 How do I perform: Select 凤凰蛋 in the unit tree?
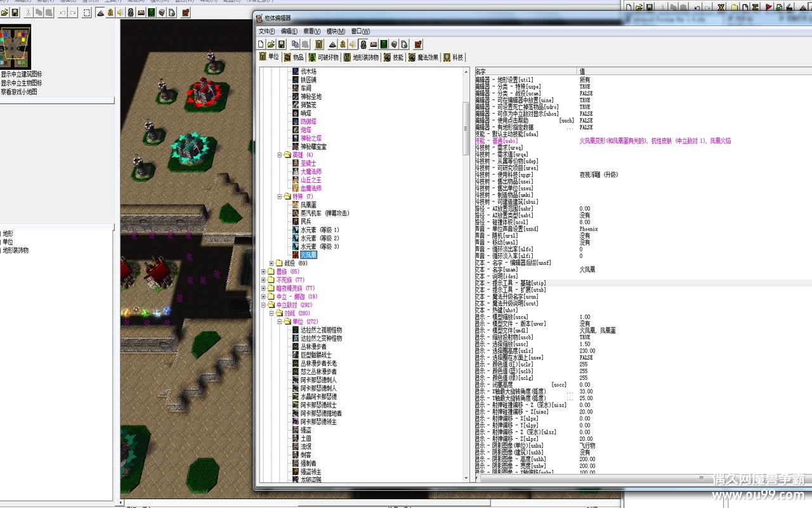[308, 205]
